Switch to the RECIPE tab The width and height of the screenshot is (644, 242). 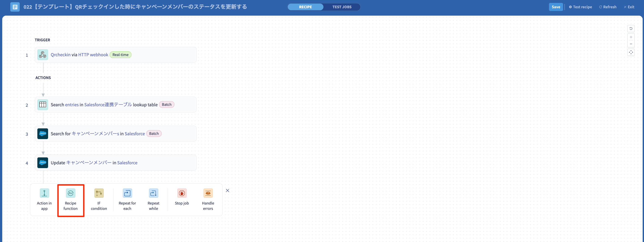305,7
